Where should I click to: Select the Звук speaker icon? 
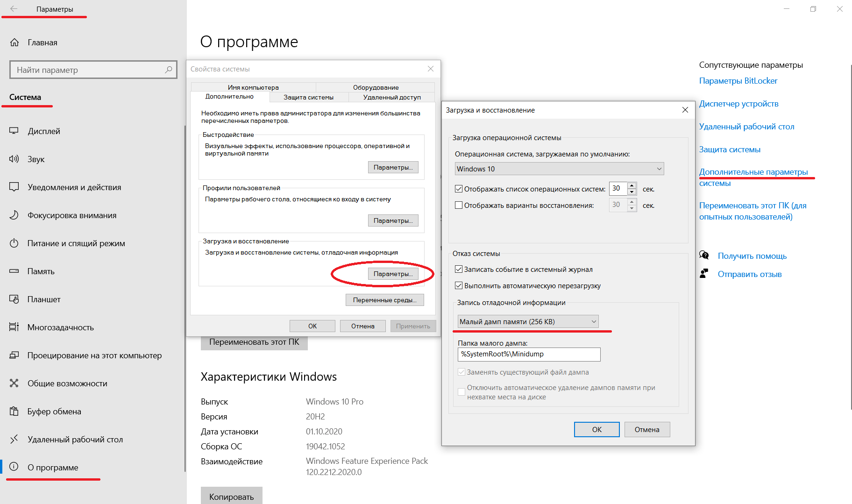(14, 159)
